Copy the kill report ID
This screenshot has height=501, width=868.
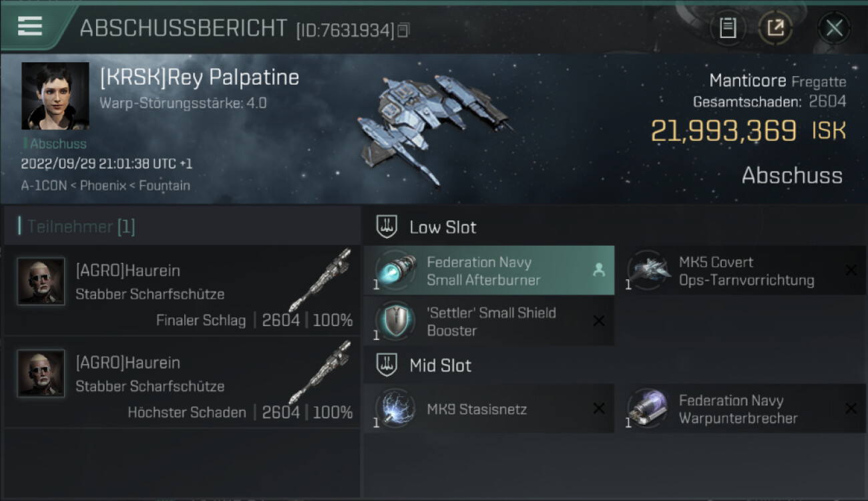403,29
